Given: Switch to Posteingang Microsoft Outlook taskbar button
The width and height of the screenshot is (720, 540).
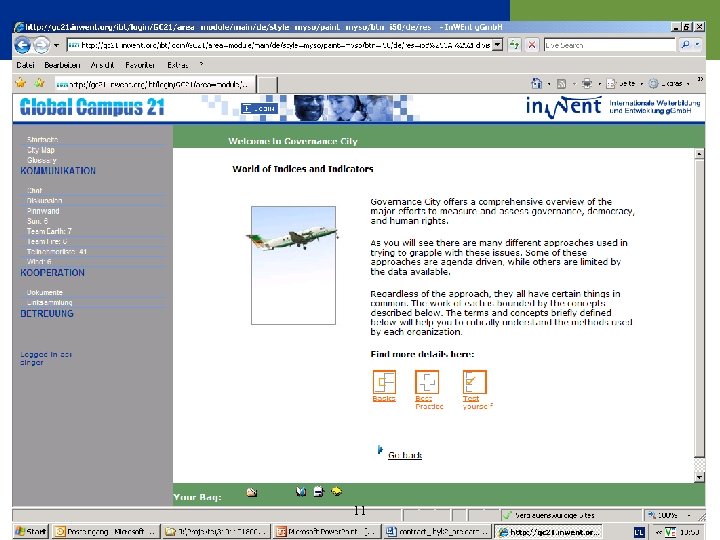Looking at the screenshot, I should (x=106, y=532).
